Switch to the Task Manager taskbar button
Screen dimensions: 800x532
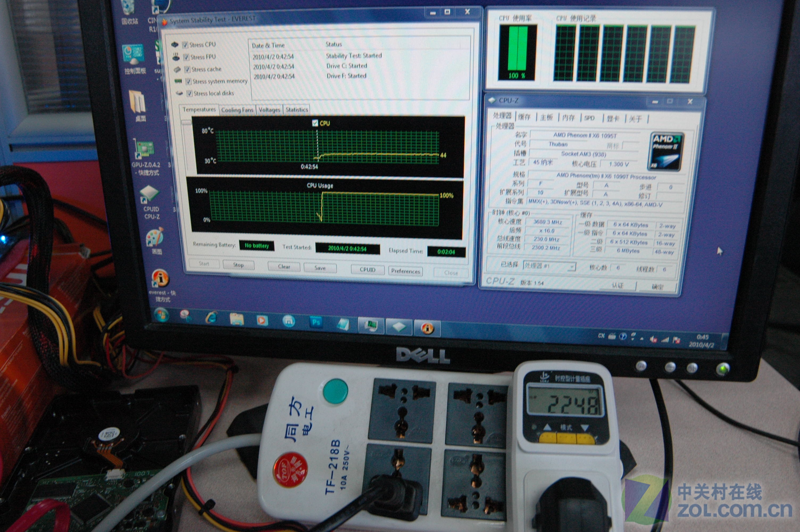coord(371,326)
